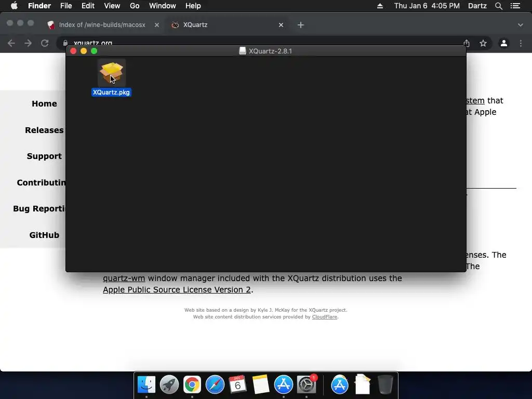This screenshot has width=532, height=399.
Task: Open the Finder menu
Action: (x=39, y=6)
